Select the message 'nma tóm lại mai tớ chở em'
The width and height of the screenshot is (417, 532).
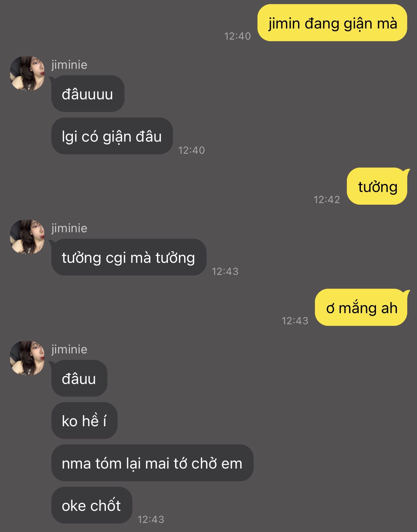pos(152,463)
